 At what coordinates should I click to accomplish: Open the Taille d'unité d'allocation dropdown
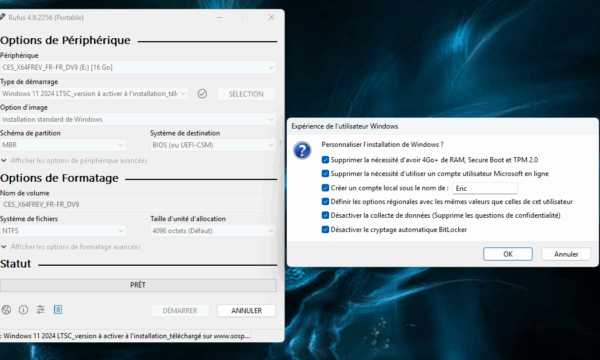click(x=213, y=231)
